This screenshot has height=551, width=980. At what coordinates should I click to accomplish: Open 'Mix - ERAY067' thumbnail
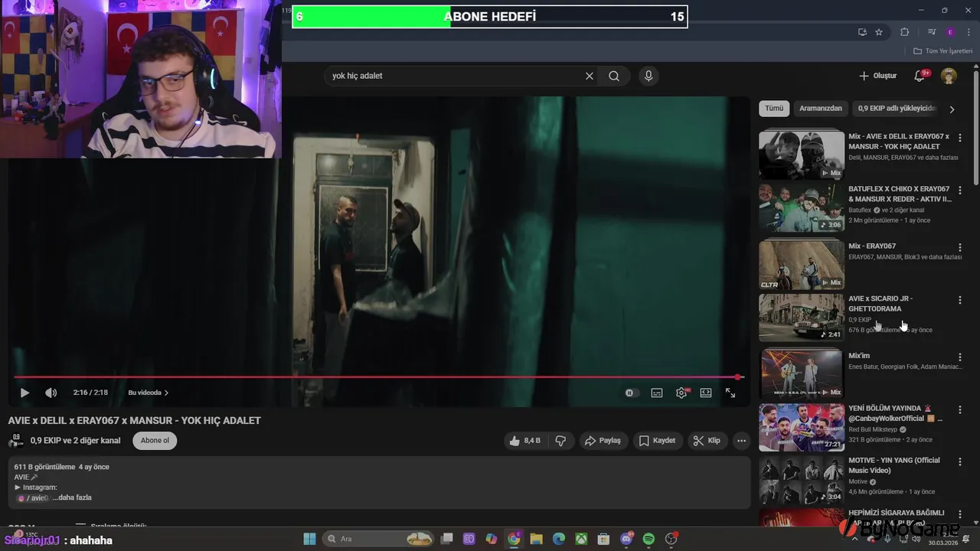(802, 264)
